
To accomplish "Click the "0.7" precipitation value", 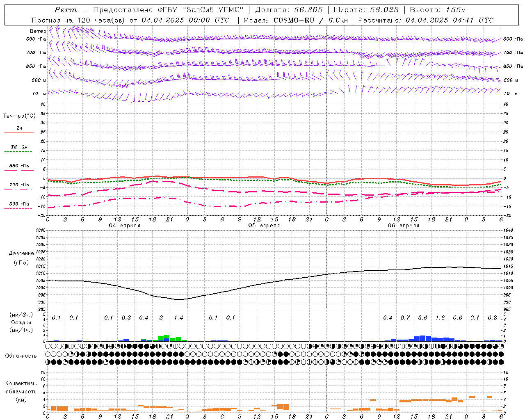I will tap(405, 318).
